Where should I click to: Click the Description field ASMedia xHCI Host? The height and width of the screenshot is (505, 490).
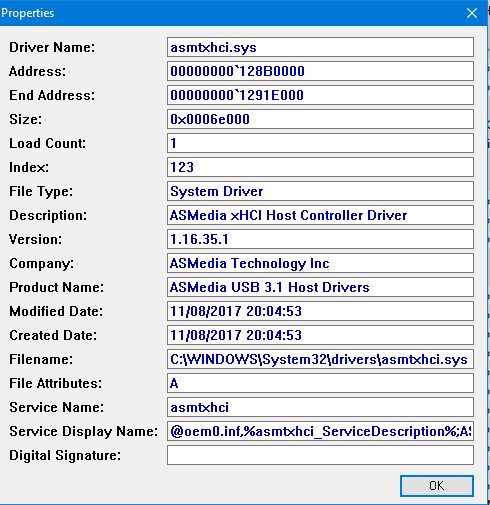point(320,215)
